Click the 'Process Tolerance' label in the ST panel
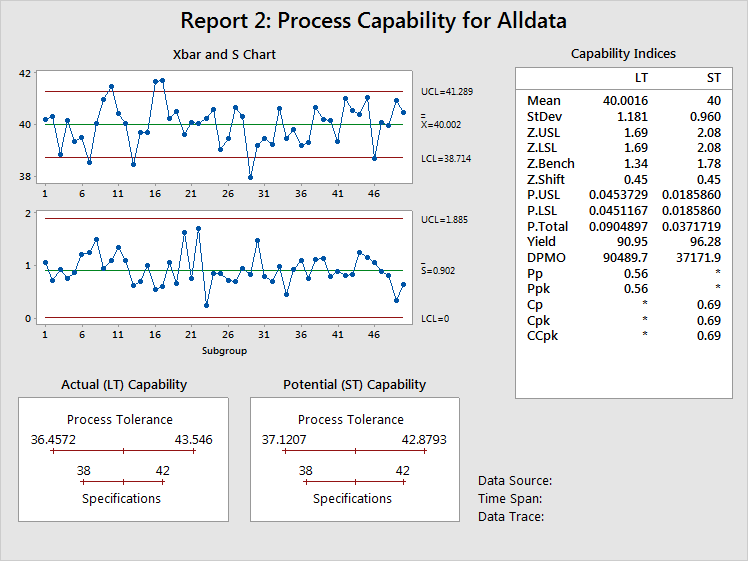The height and width of the screenshot is (561, 748). pyautogui.click(x=351, y=419)
